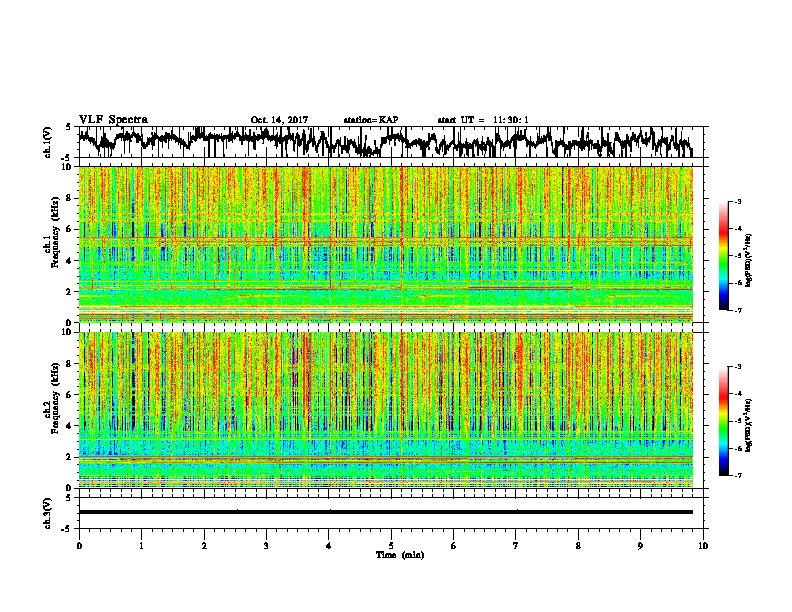Click the ch.1(V) waveform trace panel
The image size is (792, 612).
pos(391,142)
